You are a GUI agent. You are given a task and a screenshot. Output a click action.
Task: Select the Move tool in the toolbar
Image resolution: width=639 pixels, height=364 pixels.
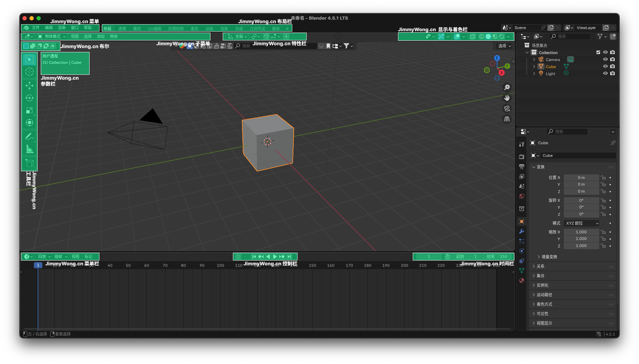click(x=30, y=85)
